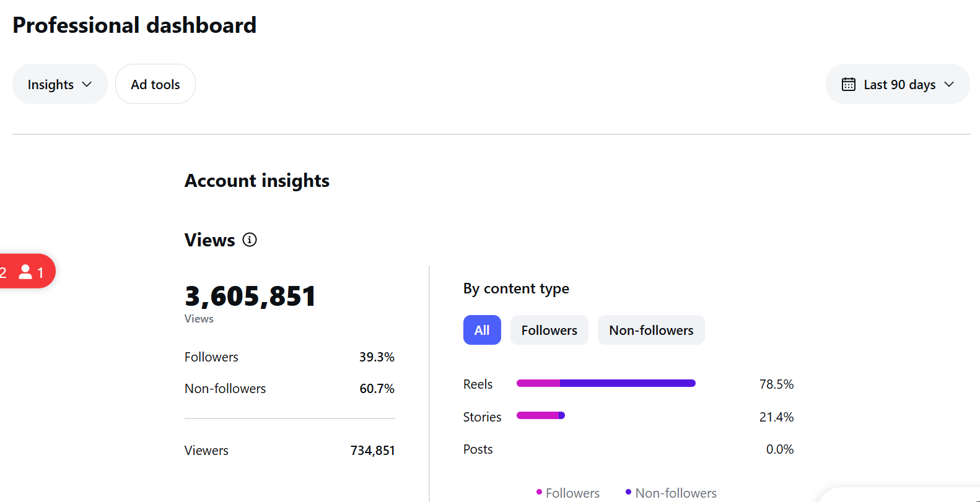The image size is (980, 502).
Task: Click the Non-followers 60.7% row
Action: (289, 389)
